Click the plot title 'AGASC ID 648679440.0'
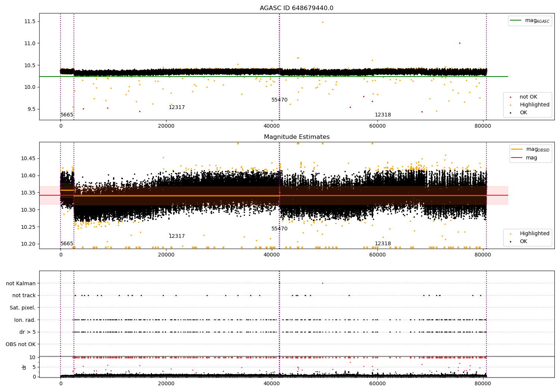 [x=296, y=8]
